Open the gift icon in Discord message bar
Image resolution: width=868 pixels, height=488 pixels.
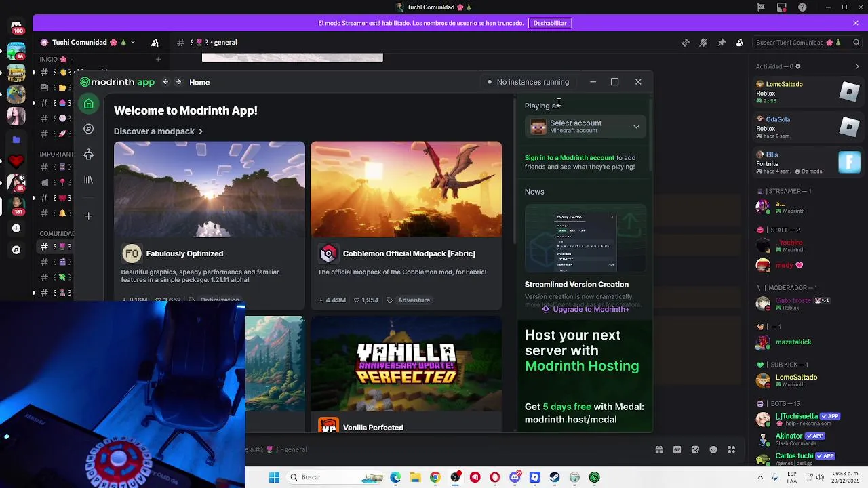(x=658, y=449)
